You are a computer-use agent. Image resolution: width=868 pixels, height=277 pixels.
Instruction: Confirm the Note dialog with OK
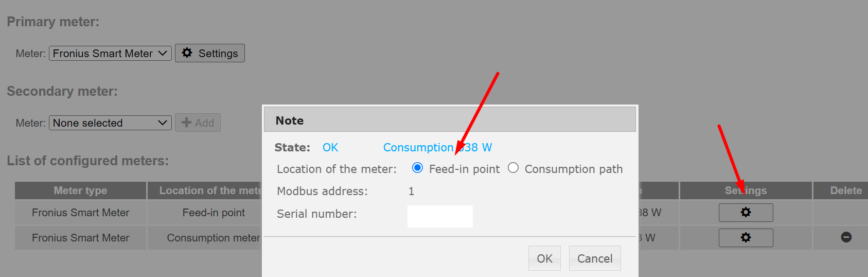point(544,258)
